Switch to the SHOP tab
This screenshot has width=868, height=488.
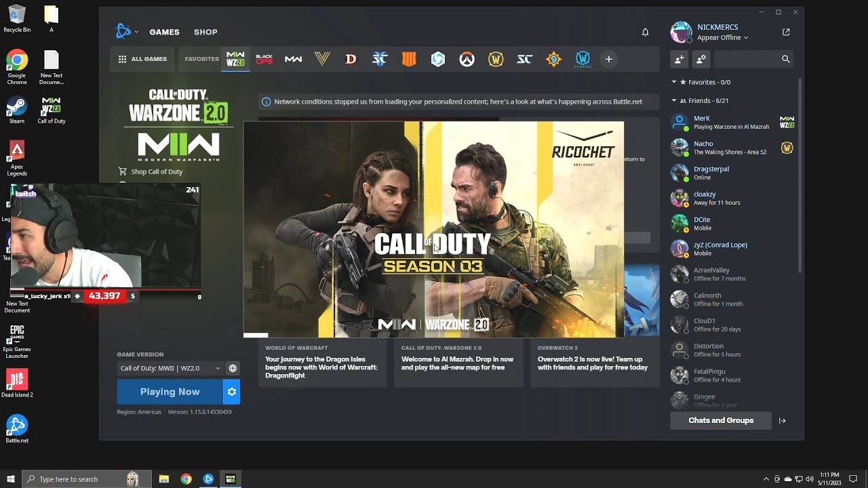(x=205, y=32)
